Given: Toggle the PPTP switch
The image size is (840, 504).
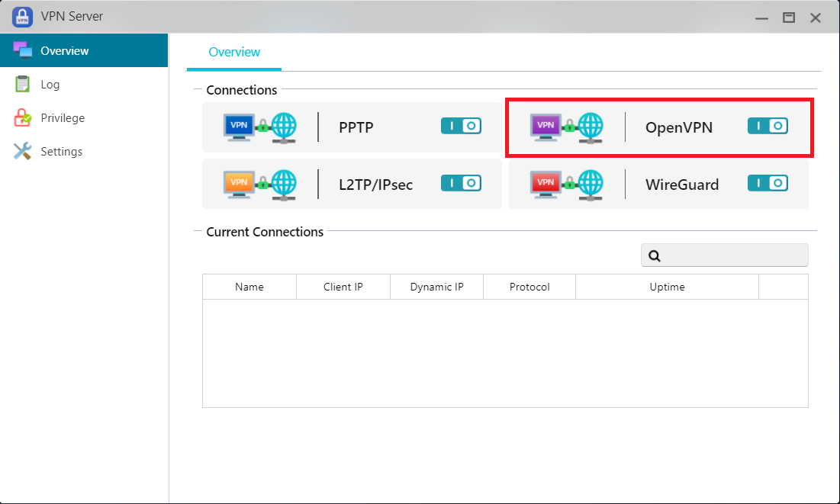Looking at the screenshot, I should [x=461, y=126].
